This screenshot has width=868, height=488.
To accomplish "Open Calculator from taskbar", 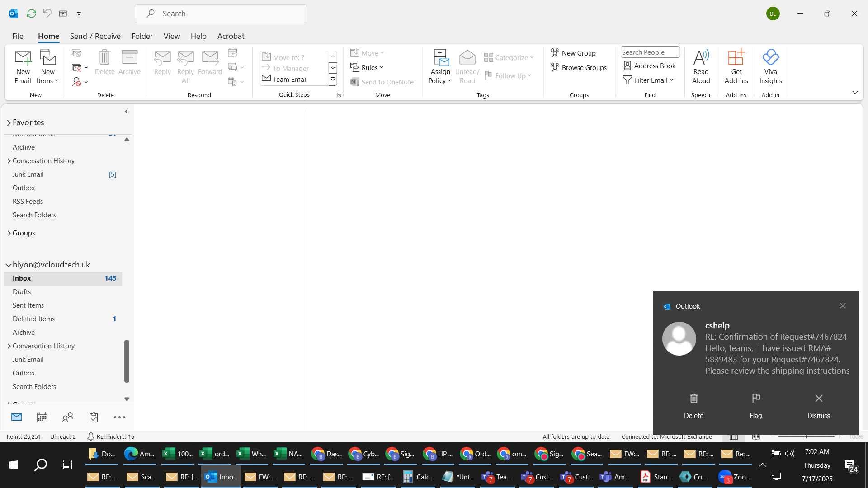I will coord(418,477).
